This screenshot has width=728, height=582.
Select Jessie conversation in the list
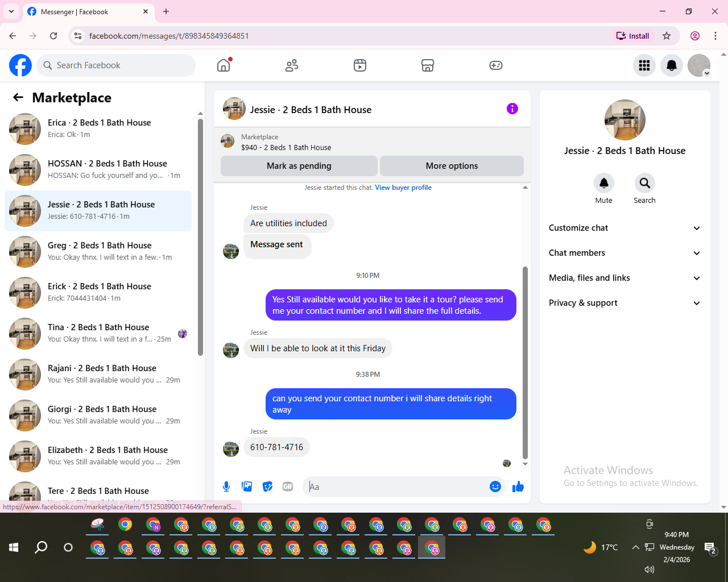[x=98, y=211]
